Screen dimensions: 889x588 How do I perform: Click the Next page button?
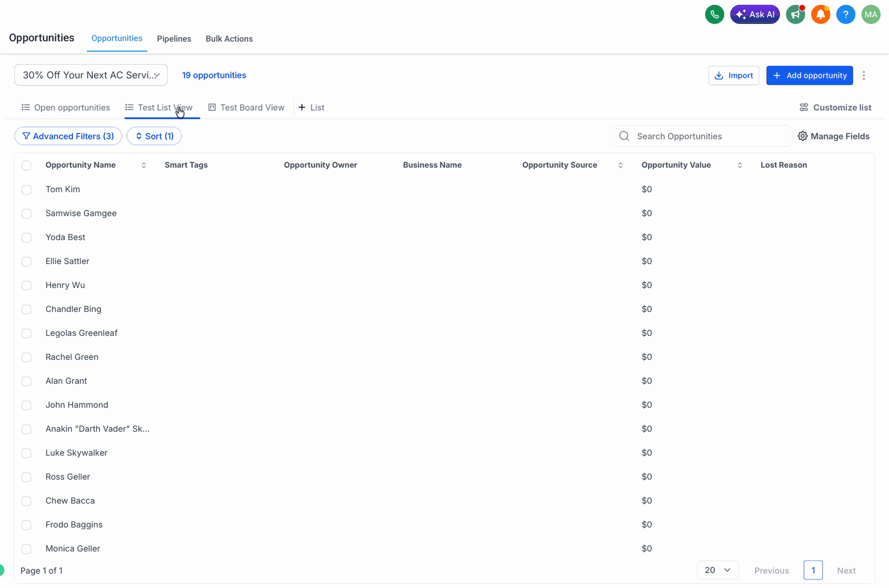coord(846,571)
